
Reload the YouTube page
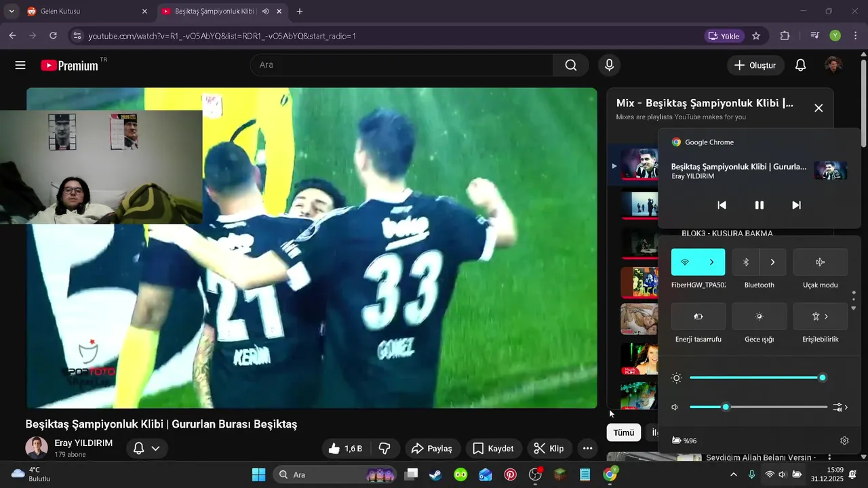[x=53, y=36]
